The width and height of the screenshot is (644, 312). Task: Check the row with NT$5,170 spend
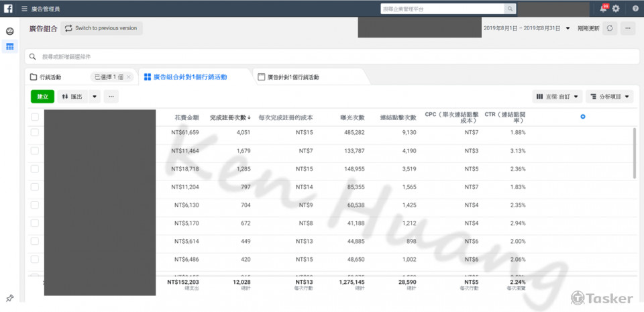click(35, 223)
